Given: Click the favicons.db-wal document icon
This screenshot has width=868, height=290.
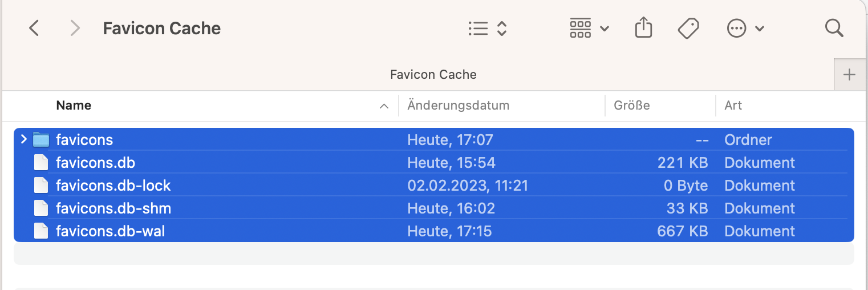Looking at the screenshot, I should click(41, 231).
